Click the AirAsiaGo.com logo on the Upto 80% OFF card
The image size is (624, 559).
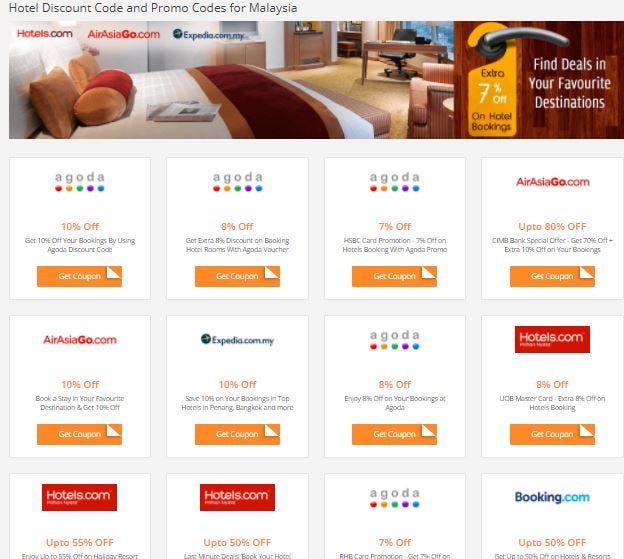pyautogui.click(x=552, y=182)
